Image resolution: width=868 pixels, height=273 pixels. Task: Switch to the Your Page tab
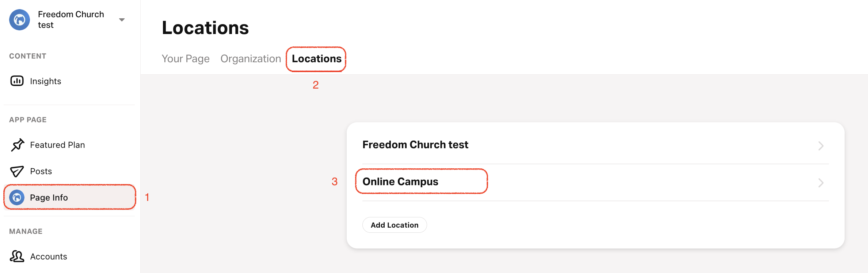click(x=186, y=59)
